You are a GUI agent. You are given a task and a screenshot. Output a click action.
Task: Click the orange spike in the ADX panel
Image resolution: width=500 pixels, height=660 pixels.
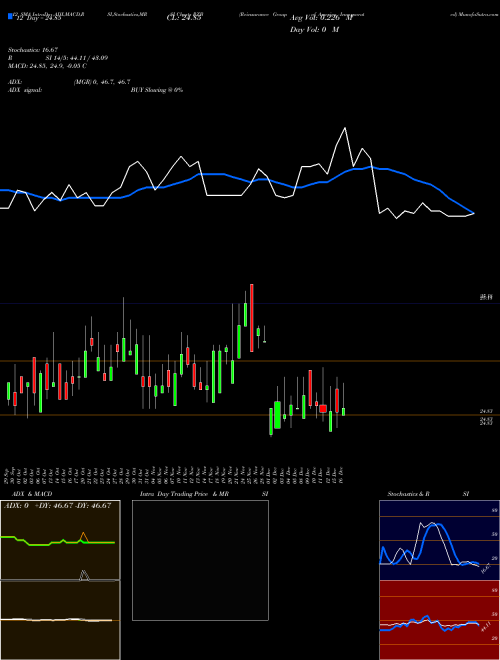[x=84, y=537]
